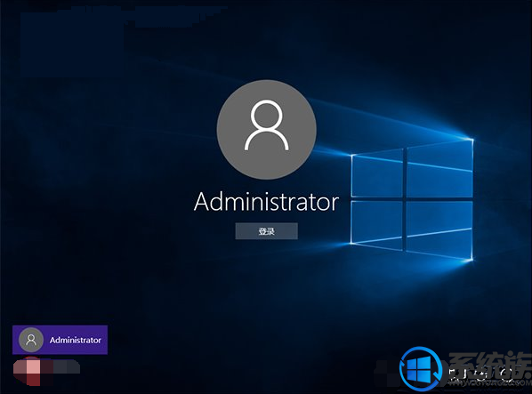The width and height of the screenshot is (532, 394).
Task: Click the large gray user avatar picture
Action: pos(266,130)
